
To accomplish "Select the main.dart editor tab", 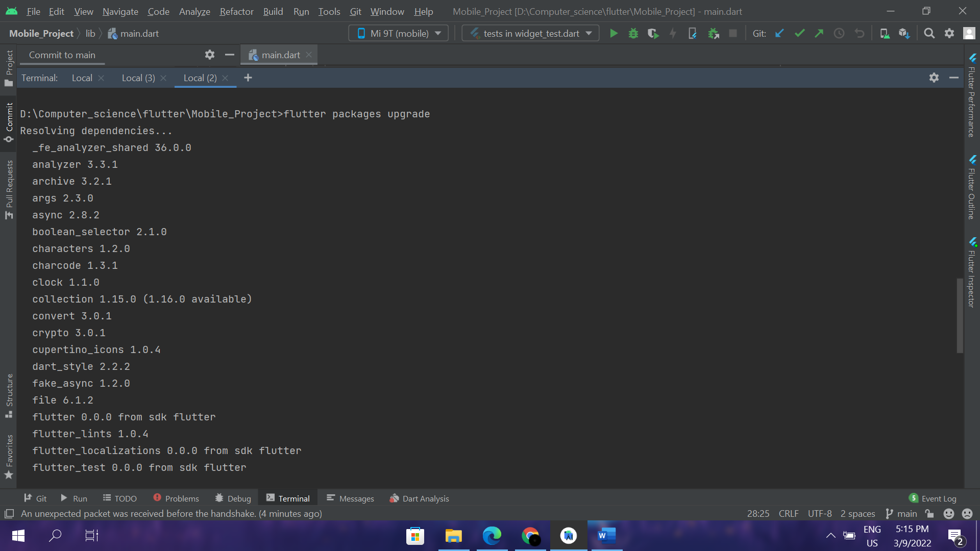I will (280, 55).
